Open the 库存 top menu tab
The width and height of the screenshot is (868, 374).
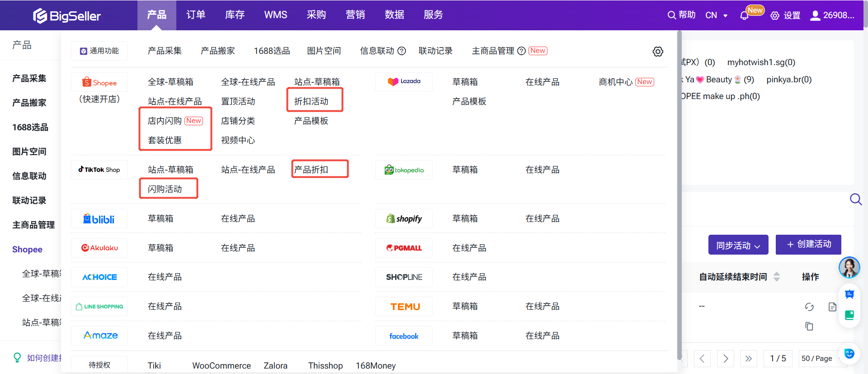click(x=235, y=15)
